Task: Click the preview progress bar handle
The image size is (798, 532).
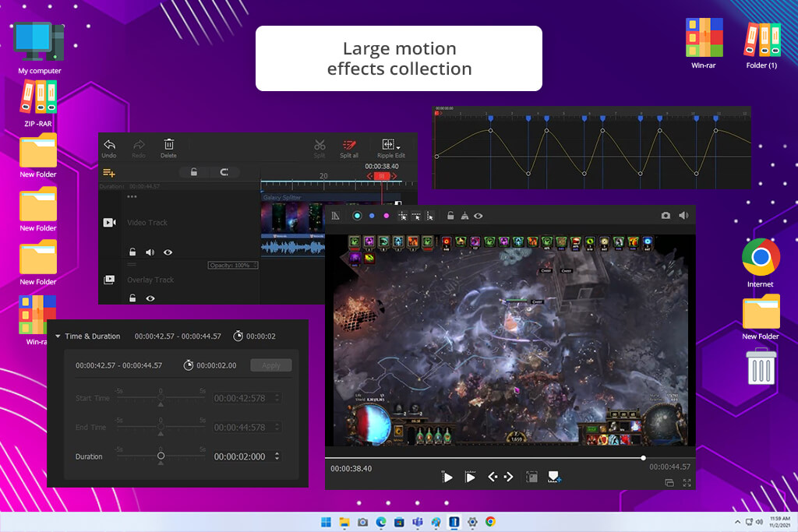Action: tap(643, 458)
